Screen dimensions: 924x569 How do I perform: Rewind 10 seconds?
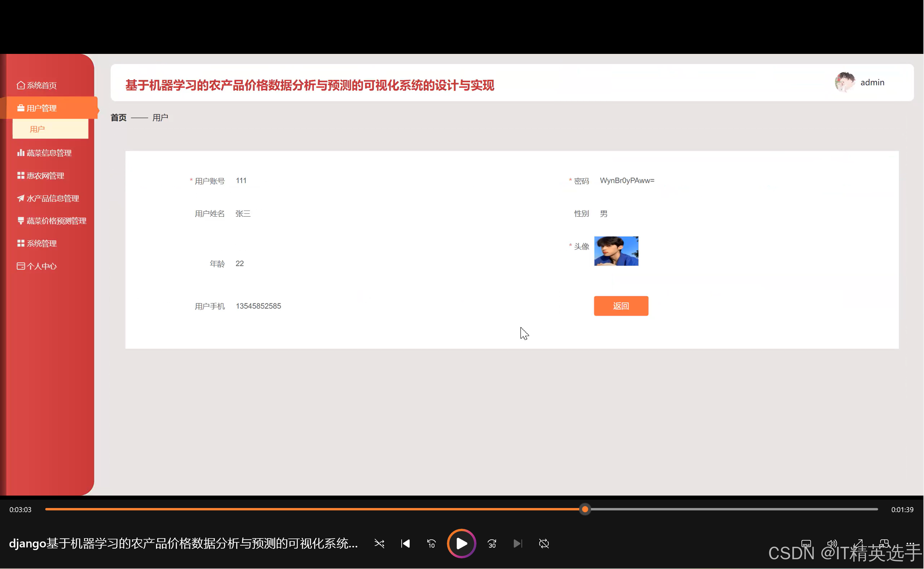[x=431, y=544]
